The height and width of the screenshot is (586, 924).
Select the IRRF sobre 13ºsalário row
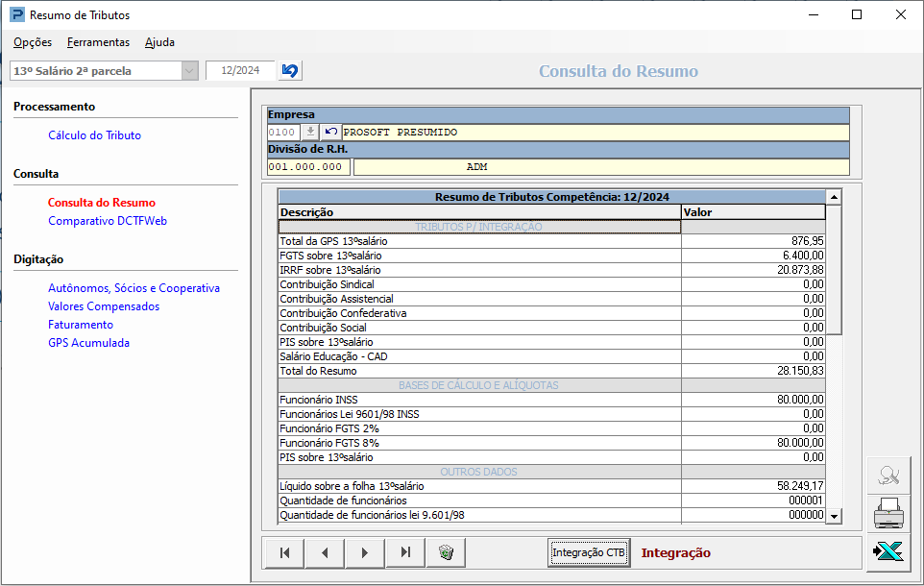point(551,270)
